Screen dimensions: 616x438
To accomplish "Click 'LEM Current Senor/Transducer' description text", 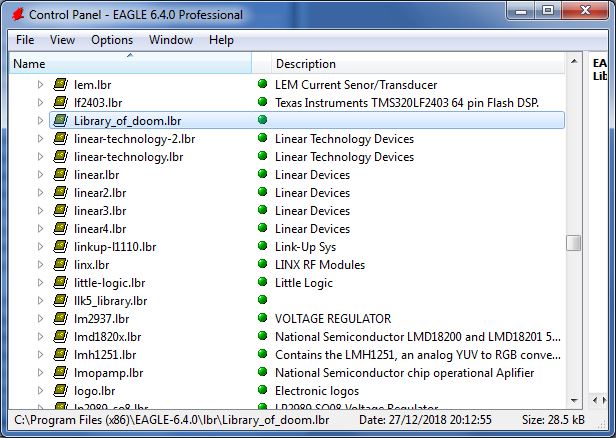I will tap(356, 85).
